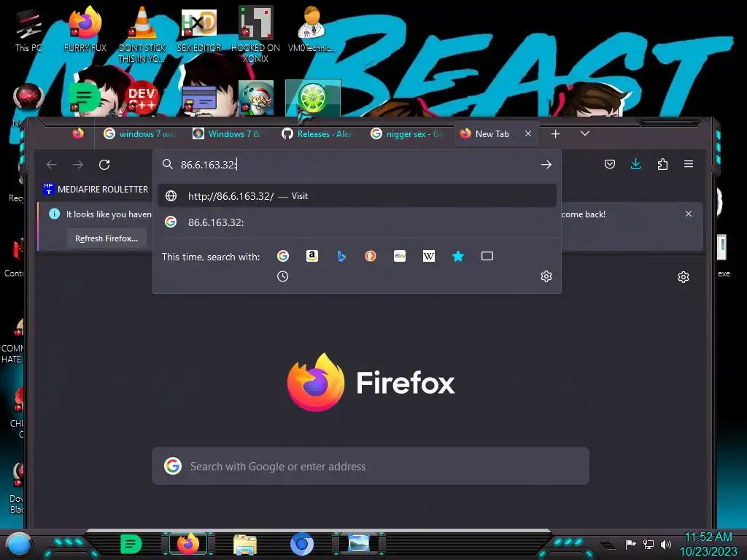Open the green chat app in taskbar
Image resolution: width=747 pixels, height=560 pixels.
coord(131,544)
